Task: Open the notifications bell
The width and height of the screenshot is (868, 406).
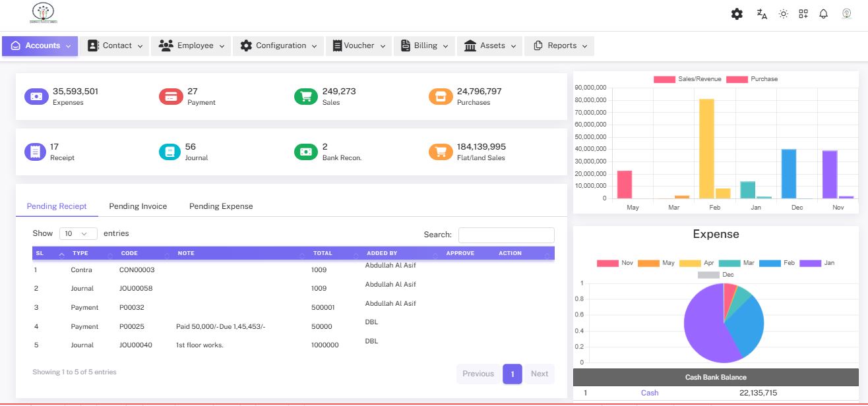Action: click(x=823, y=14)
